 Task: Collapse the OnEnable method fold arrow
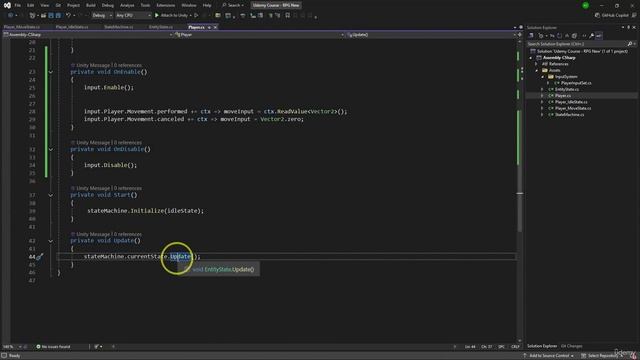click(x=51, y=72)
